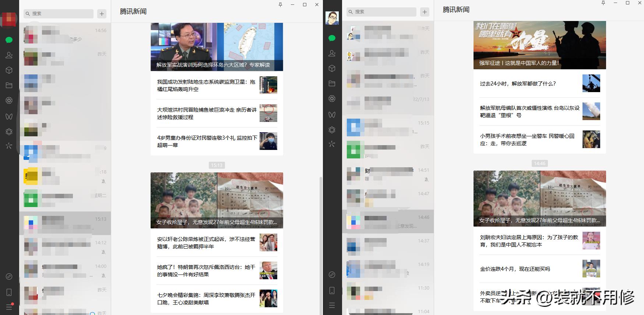The width and height of the screenshot is (644, 315).
Task: Open article 小男孩手术前夜想坐一坐警车
Action: click(x=540, y=139)
